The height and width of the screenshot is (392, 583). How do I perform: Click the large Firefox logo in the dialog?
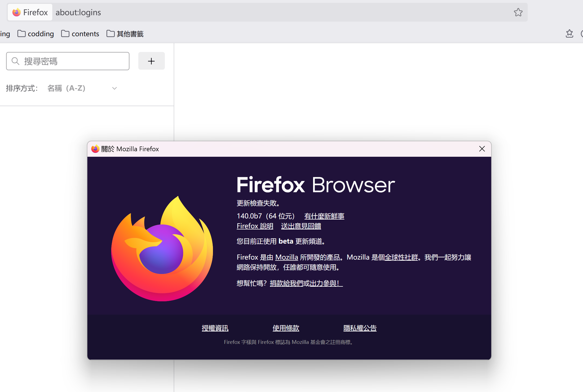click(x=162, y=249)
